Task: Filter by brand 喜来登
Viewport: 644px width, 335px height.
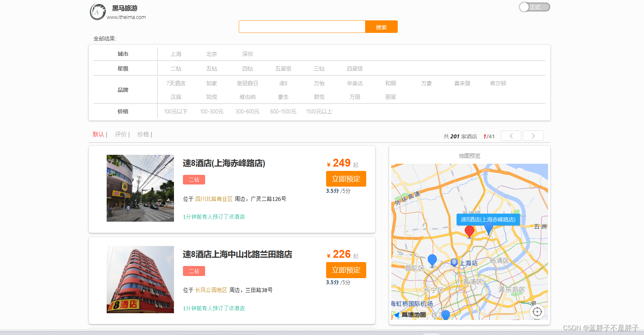Action: (462, 83)
